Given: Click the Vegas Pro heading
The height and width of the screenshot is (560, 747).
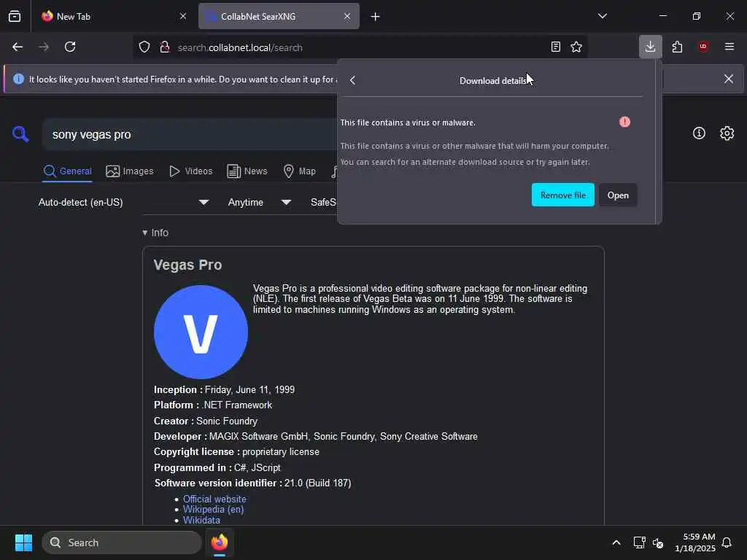Looking at the screenshot, I should 187,265.
